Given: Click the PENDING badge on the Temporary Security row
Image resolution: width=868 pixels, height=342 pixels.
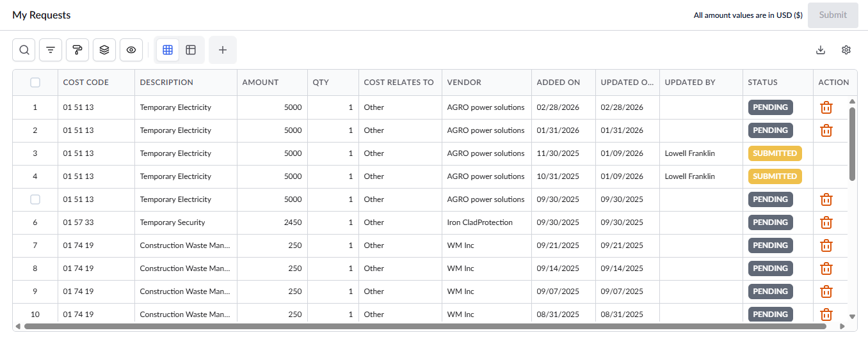Looking at the screenshot, I should point(770,222).
